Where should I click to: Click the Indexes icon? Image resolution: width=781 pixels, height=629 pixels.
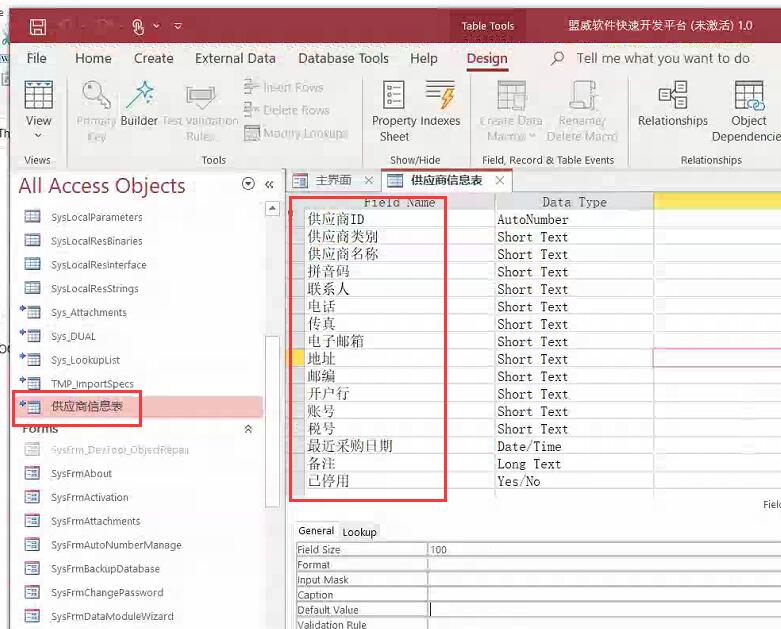pos(441,103)
